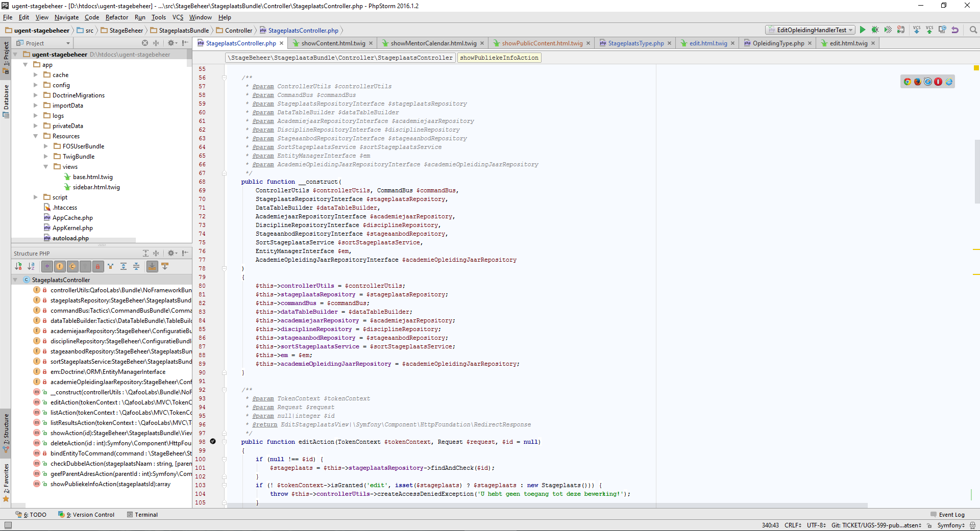980x531 pixels.
Task: Open in Firefox browser icon
Action: click(x=918, y=82)
